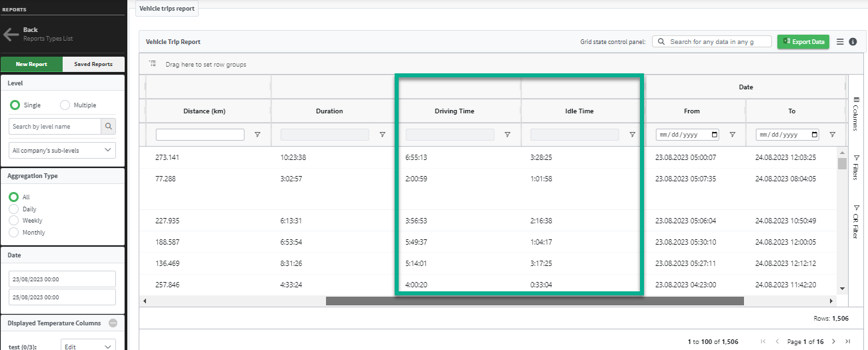Viewport: 868px width, 350px height.
Task: Click the Export Data button
Action: (803, 41)
